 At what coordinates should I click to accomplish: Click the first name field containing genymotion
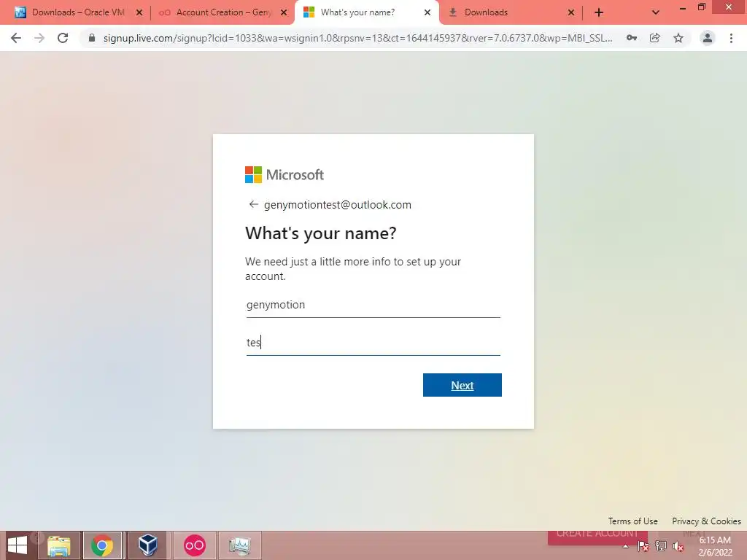tap(373, 305)
